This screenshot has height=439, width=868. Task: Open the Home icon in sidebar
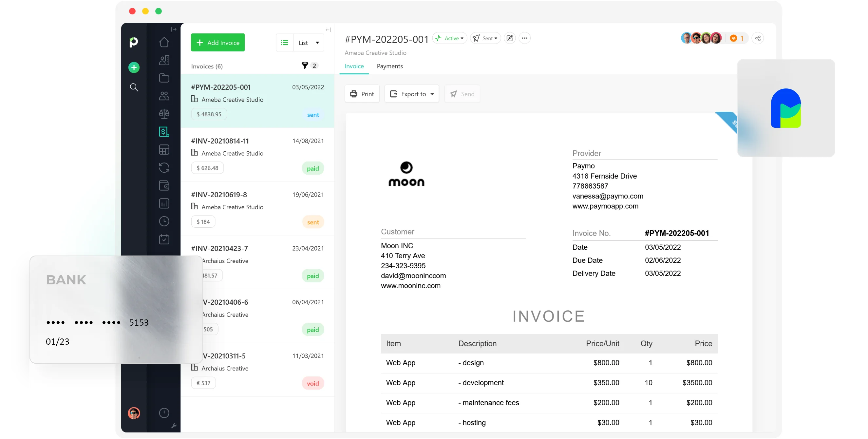pos(164,42)
